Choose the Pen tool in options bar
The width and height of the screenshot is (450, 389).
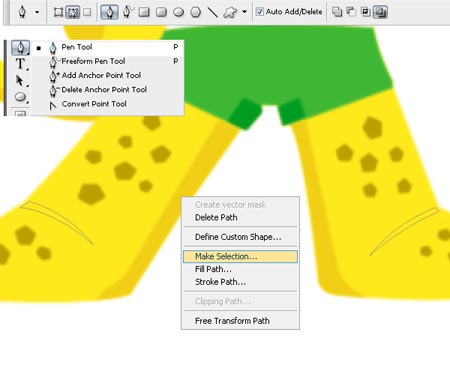[109, 12]
